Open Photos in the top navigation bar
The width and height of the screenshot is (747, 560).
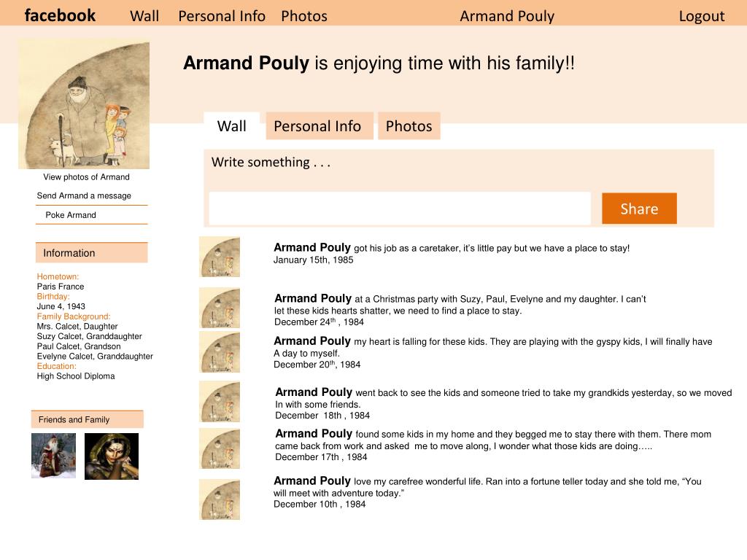(304, 16)
